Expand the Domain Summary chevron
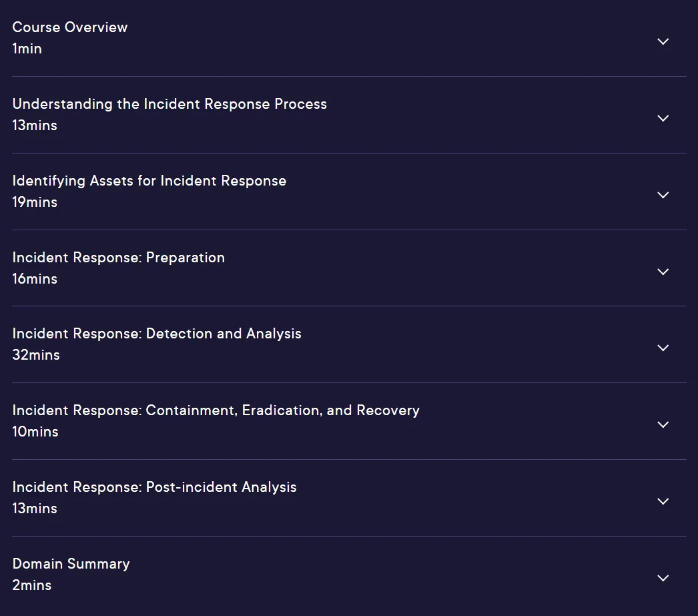 [x=663, y=578]
